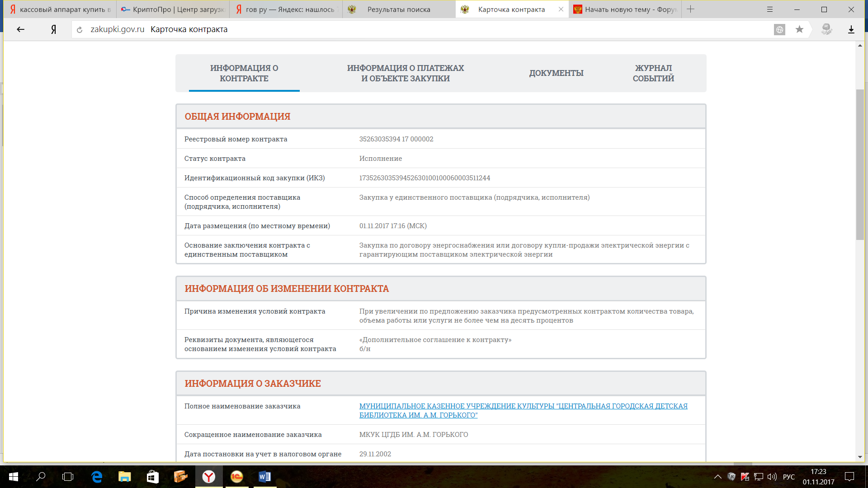Switch to КриптоПро browser tab
This screenshot has height=488, width=868.
pyautogui.click(x=173, y=9)
